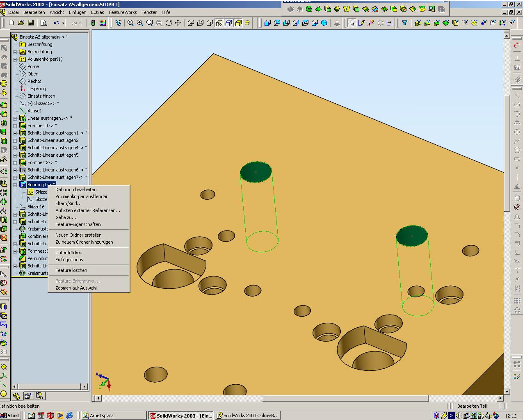This screenshot has width=525, height=420.
Task: Collapse the Bohrung1 tree node
Action: (15, 185)
